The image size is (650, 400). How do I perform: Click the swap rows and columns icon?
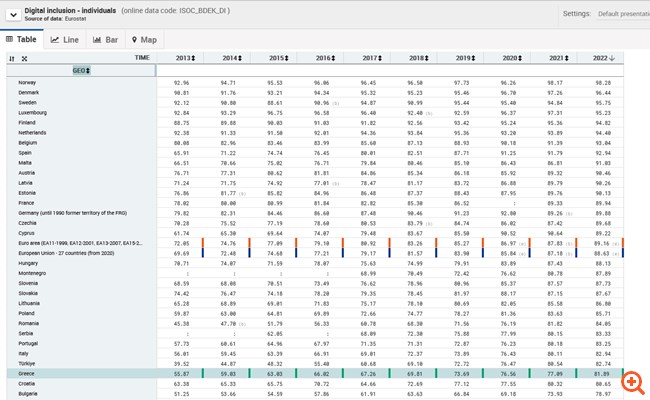pyautogui.click(x=12, y=59)
